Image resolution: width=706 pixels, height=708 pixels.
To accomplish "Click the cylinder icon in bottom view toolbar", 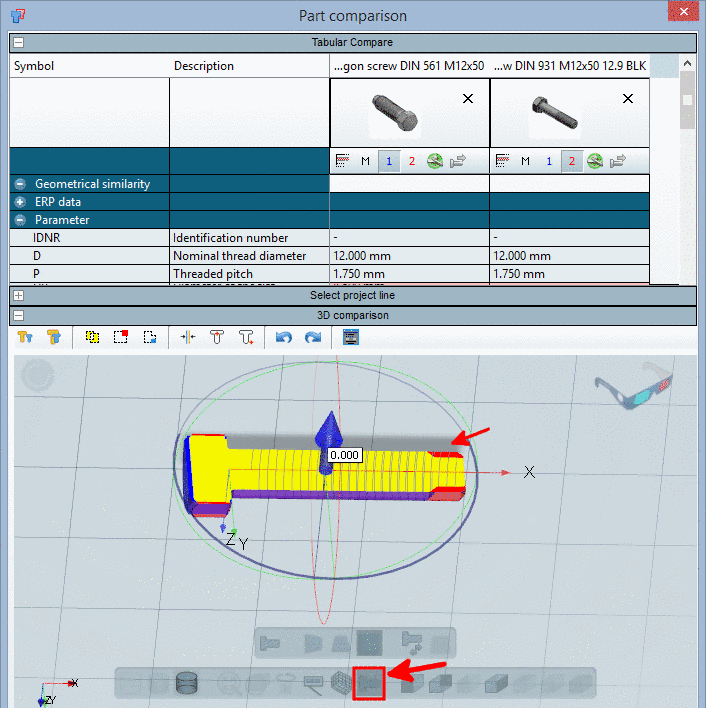I will tap(186, 684).
